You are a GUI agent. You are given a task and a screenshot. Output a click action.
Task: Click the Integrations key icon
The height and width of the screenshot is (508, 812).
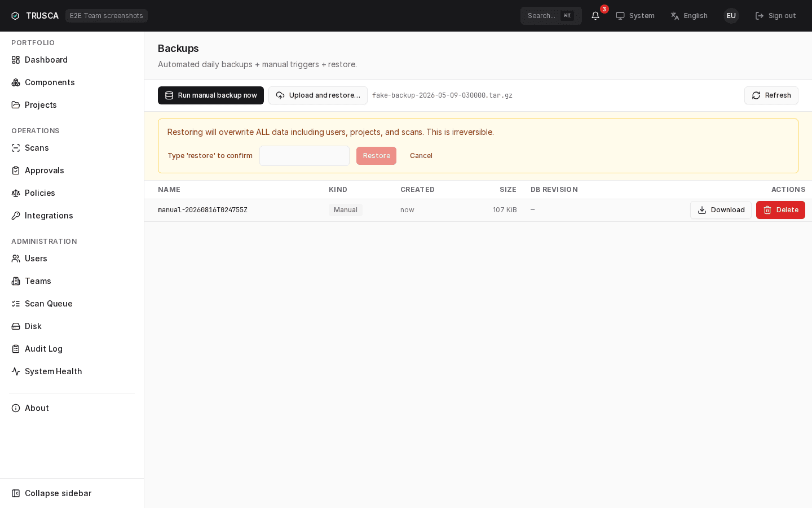(16, 216)
